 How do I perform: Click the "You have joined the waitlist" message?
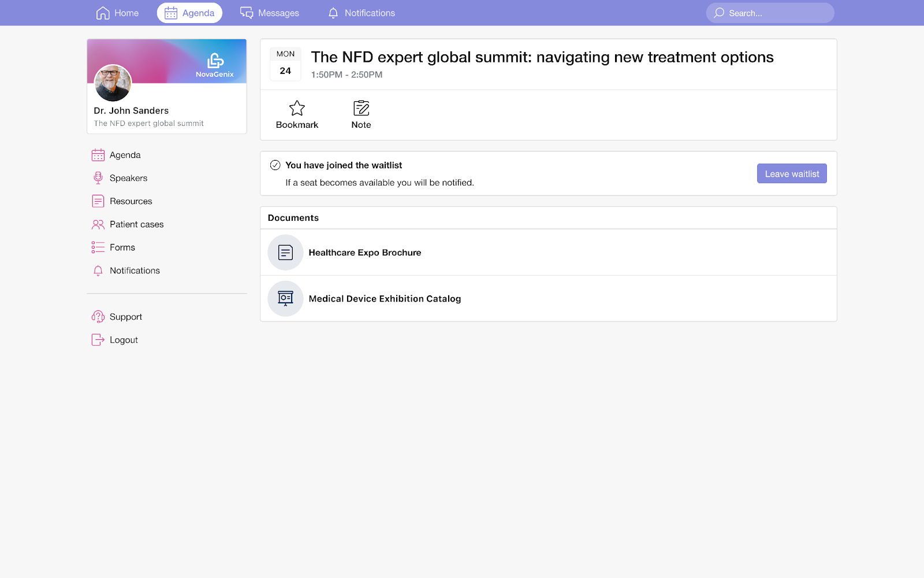344,165
